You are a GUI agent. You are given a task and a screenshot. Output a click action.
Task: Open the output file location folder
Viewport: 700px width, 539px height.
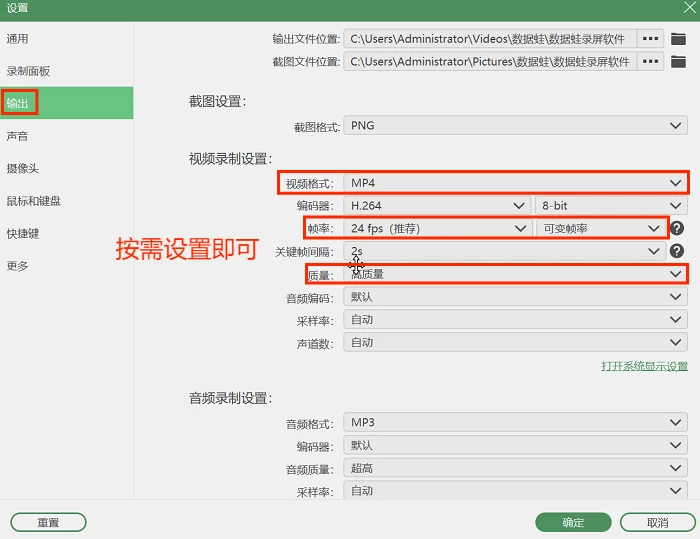pos(678,39)
